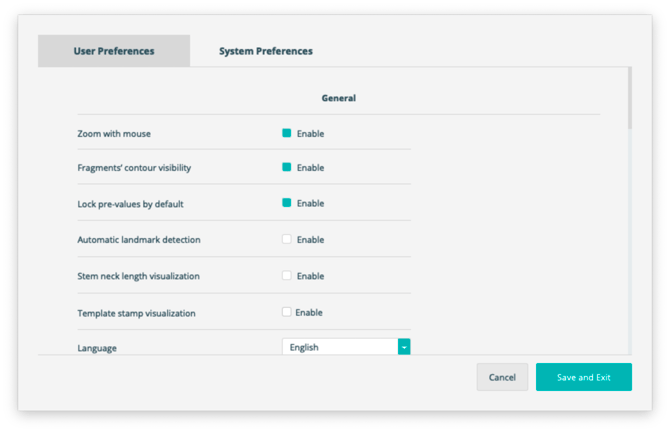670x432 pixels.
Task: Switch to the System Preferences tab
Action: point(266,51)
